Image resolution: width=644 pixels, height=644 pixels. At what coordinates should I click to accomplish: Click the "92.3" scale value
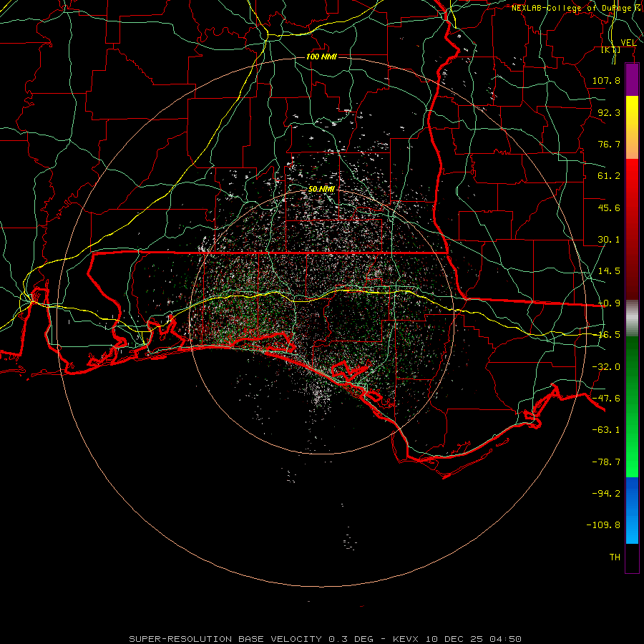609,112
